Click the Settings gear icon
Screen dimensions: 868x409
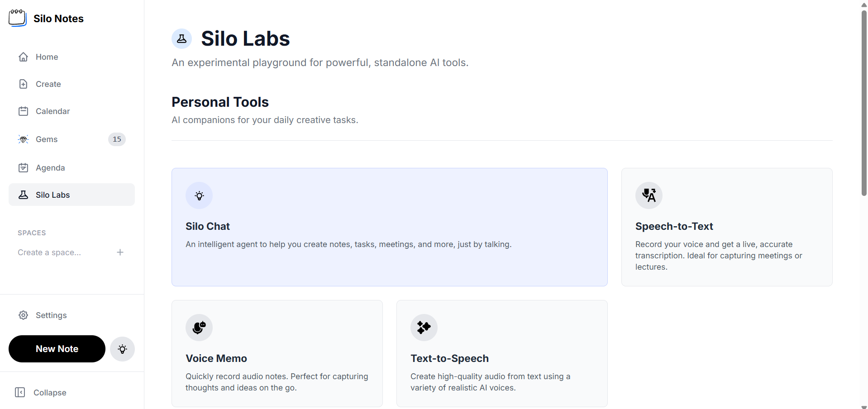(x=24, y=315)
